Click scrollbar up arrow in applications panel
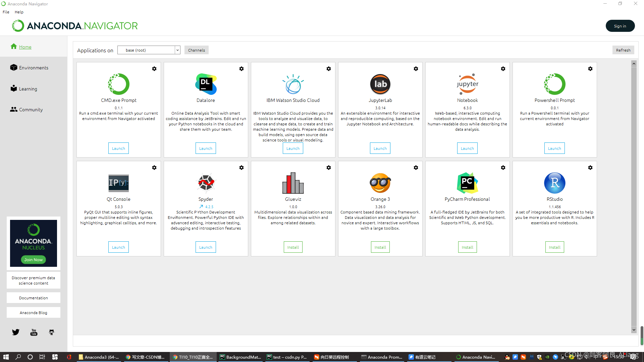 click(x=634, y=64)
